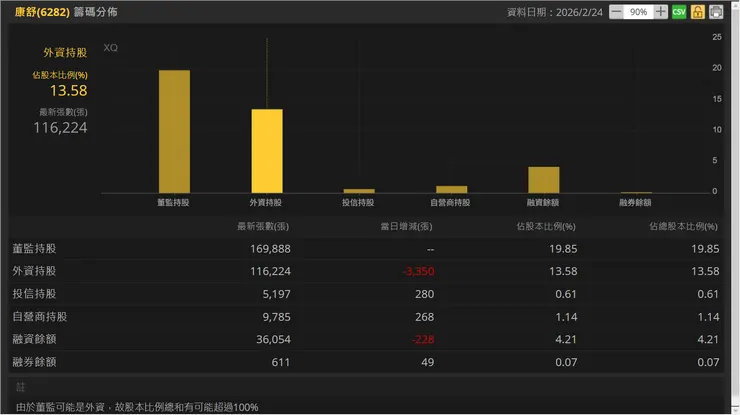Click the 董監持股 axis label under chart
740x415 pixels.
pos(173,203)
